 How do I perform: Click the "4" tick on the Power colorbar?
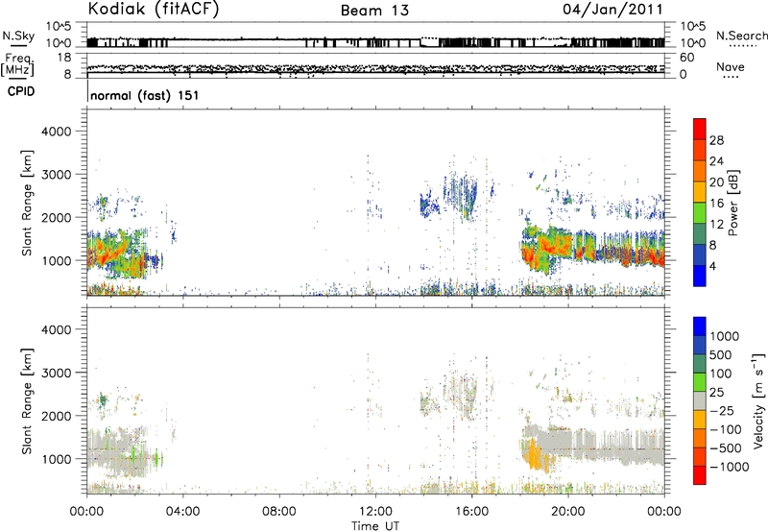(712, 266)
